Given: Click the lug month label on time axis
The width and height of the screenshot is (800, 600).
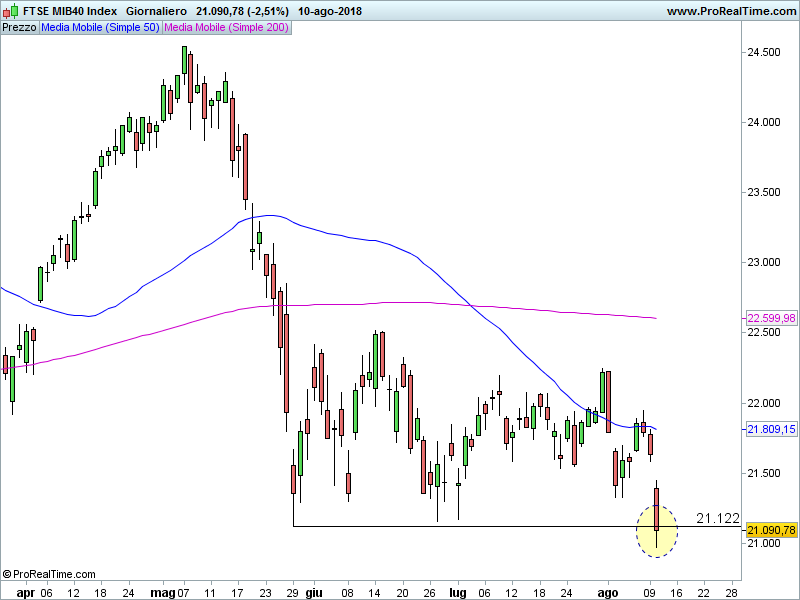Looking at the screenshot, I should 458,593.
